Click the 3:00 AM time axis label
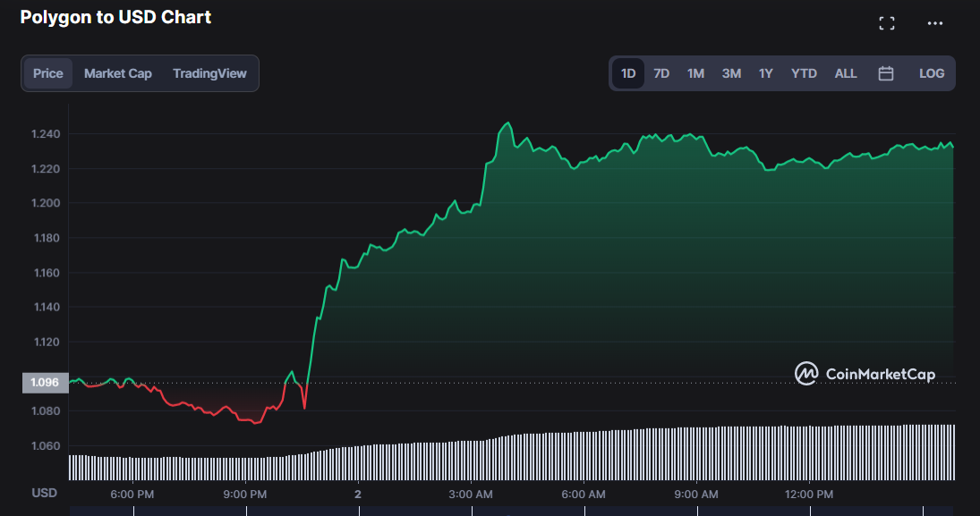Viewport: 980px width, 516px height. pos(471,495)
